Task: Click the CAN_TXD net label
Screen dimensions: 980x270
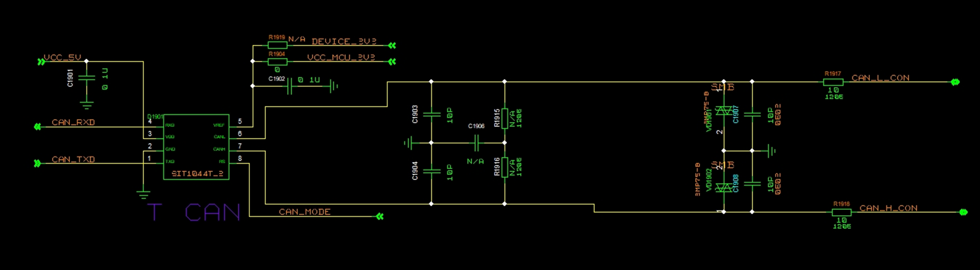Action: point(73,159)
